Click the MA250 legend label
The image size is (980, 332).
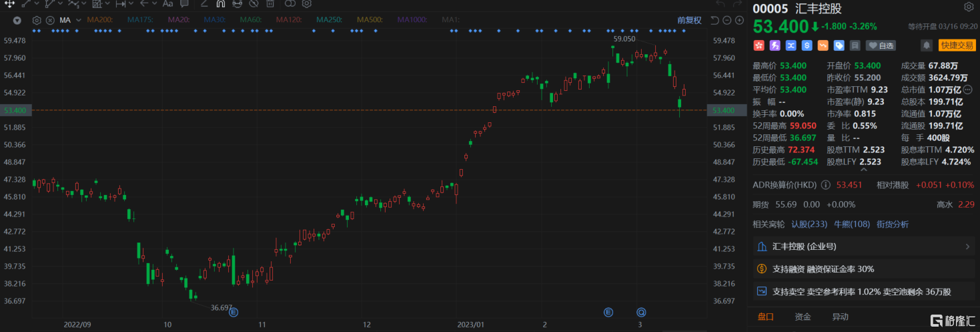[x=330, y=20]
